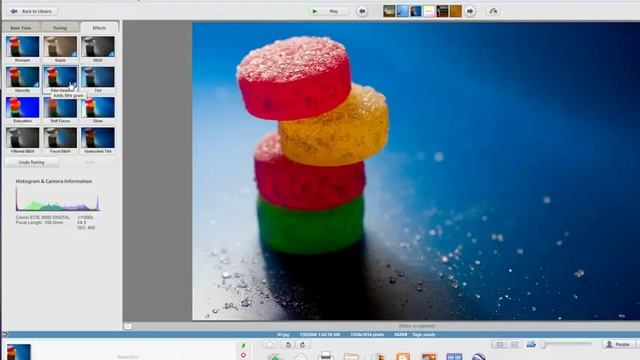Go to next photo with right arrow

[x=470, y=11]
